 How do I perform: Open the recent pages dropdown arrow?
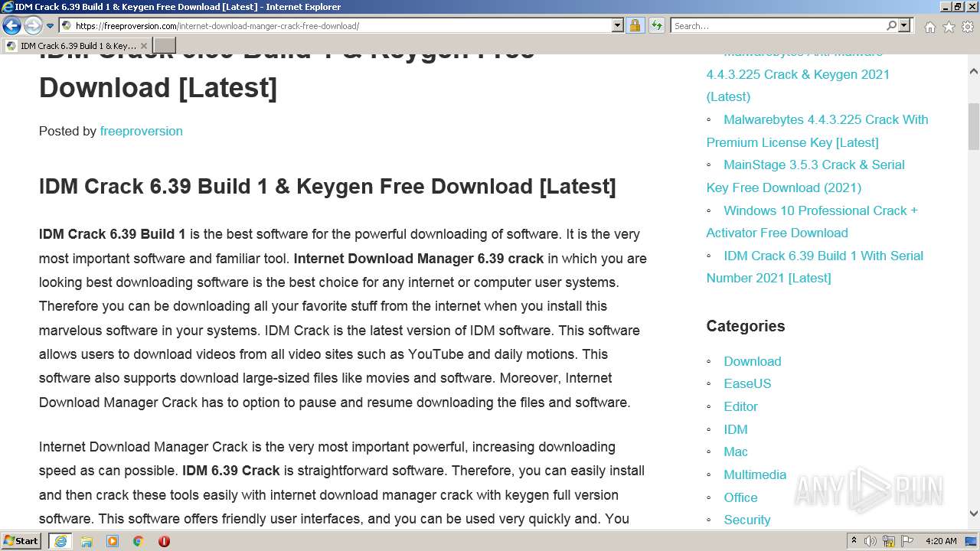(x=51, y=26)
